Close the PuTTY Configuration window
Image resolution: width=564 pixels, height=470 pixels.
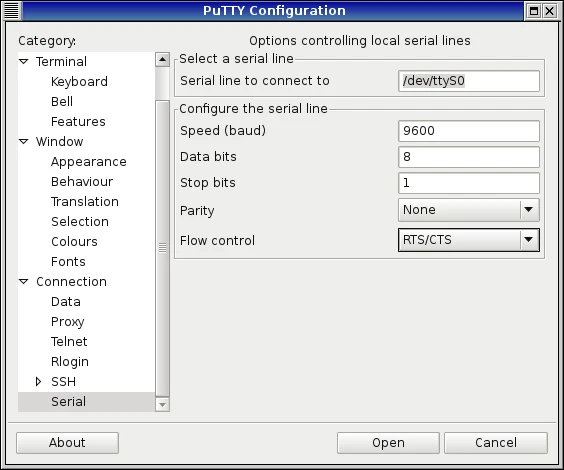click(x=550, y=11)
